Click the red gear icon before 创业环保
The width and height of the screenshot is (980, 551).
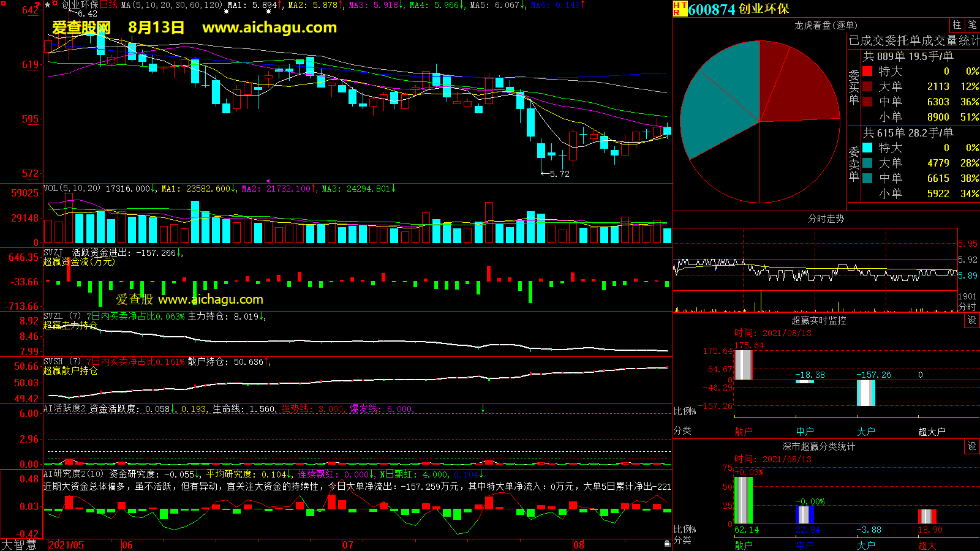coord(55,4)
